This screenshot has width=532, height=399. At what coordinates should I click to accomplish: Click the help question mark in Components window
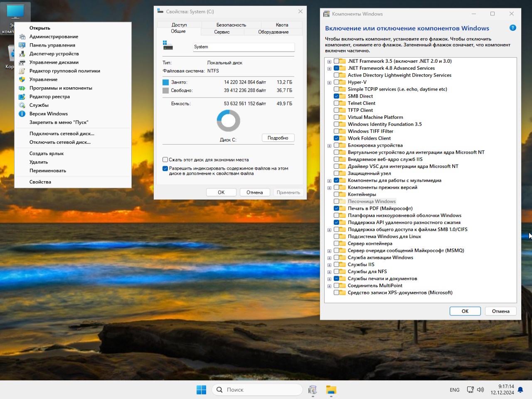click(x=513, y=27)
